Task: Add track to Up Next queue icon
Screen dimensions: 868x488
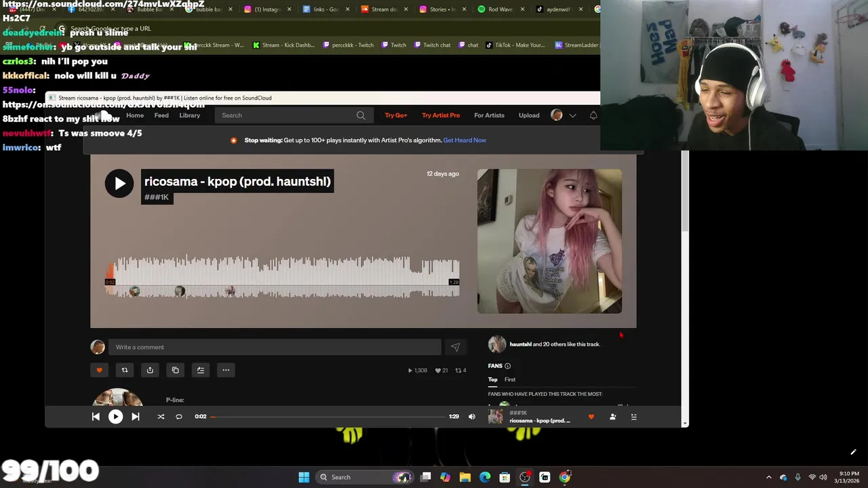Action: (x=201, y=370)
